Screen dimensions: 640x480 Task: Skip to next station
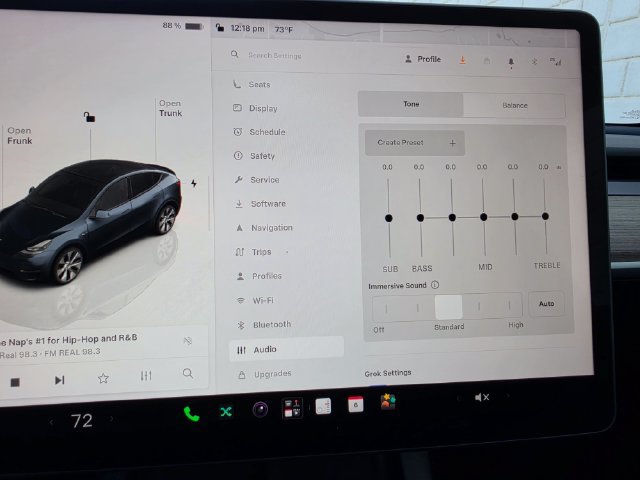tap(60, 380)
